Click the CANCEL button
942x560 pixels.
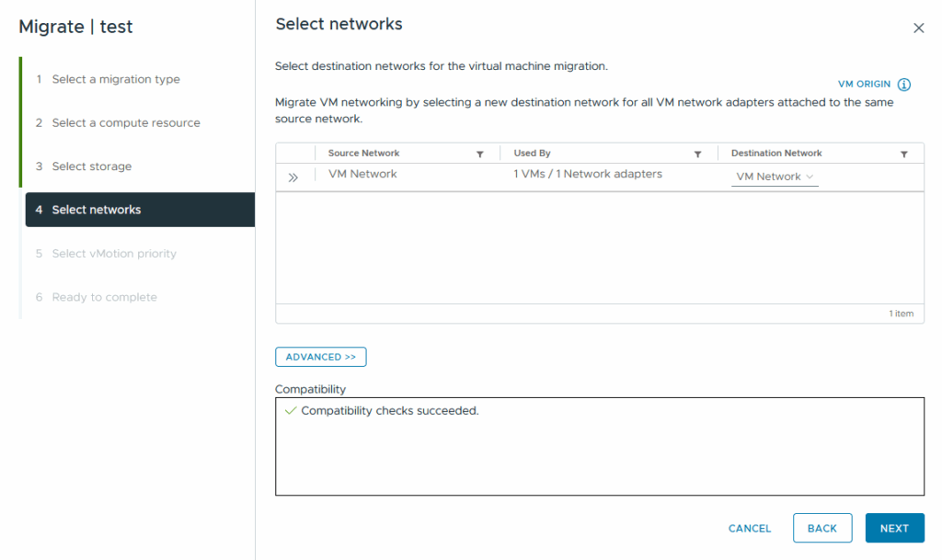point(749,528)
